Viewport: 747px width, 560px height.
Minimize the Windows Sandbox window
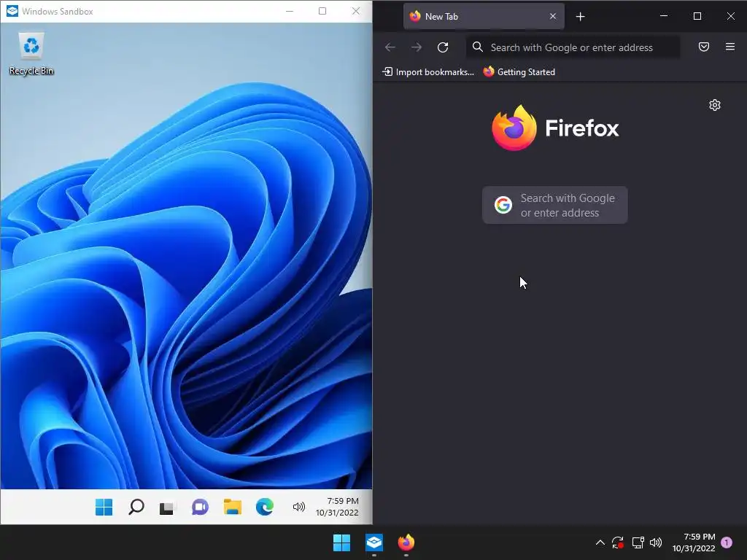(x=289, y=11)
